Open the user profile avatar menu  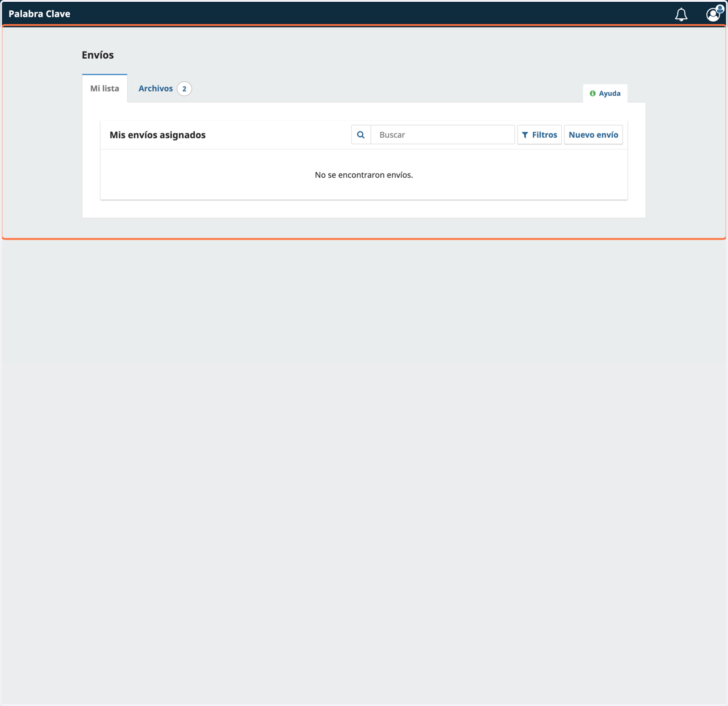(x=714, y=13)
